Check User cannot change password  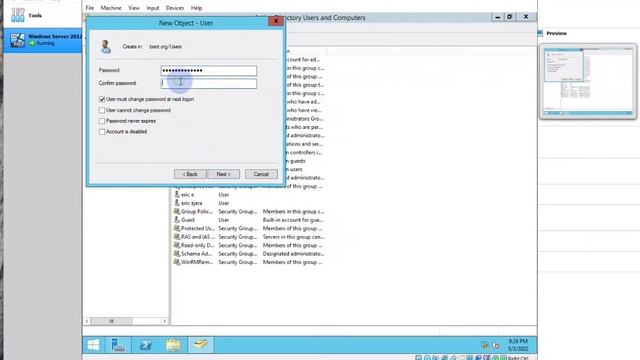(x=102, y=110)
